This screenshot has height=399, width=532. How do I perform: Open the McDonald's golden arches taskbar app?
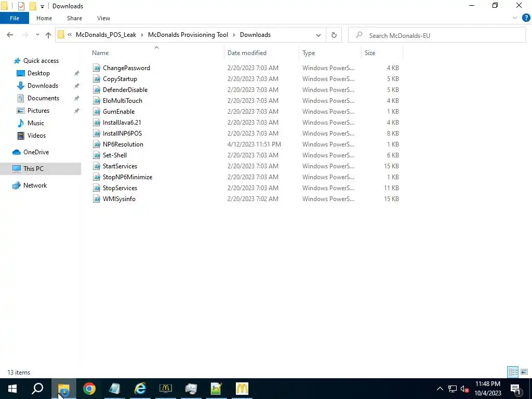(242, 389)
